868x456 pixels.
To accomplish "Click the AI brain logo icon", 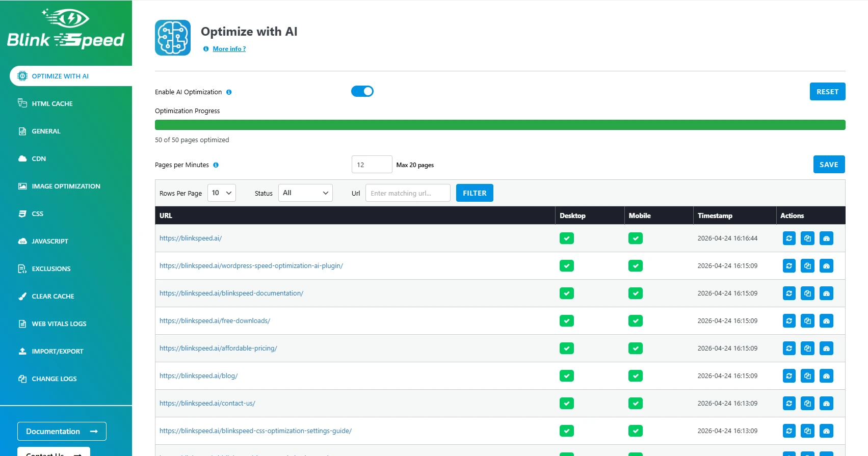I will (173, 38).
